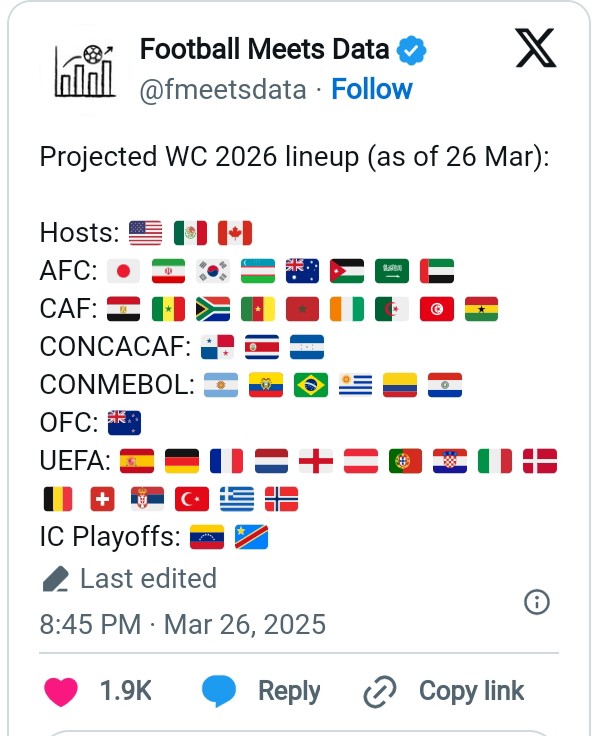The image size is (597, 736).
Task: Open the @fmeetsdata handle
Action: pyautogui.click(x=223, y=90)
